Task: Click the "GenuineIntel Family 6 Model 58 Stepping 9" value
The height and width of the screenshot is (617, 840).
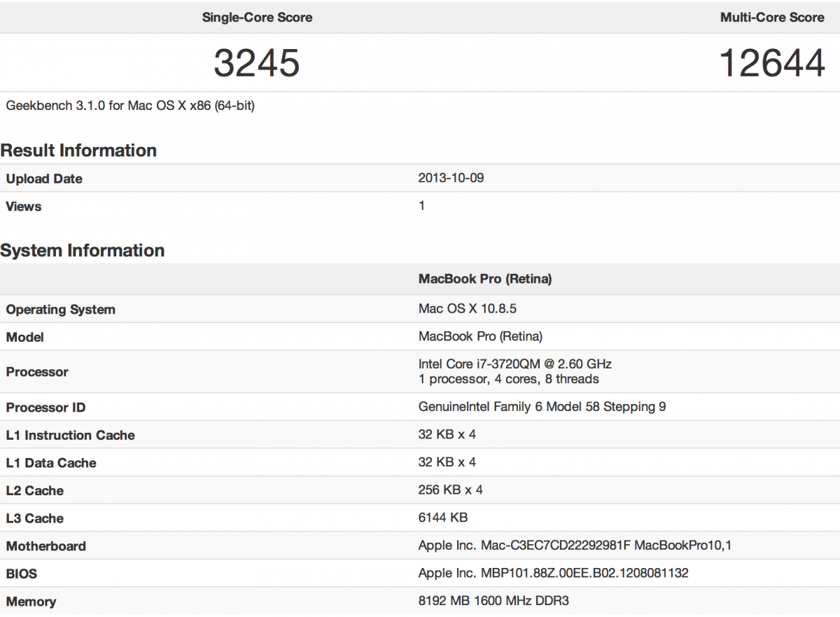Action: (542, 407)
